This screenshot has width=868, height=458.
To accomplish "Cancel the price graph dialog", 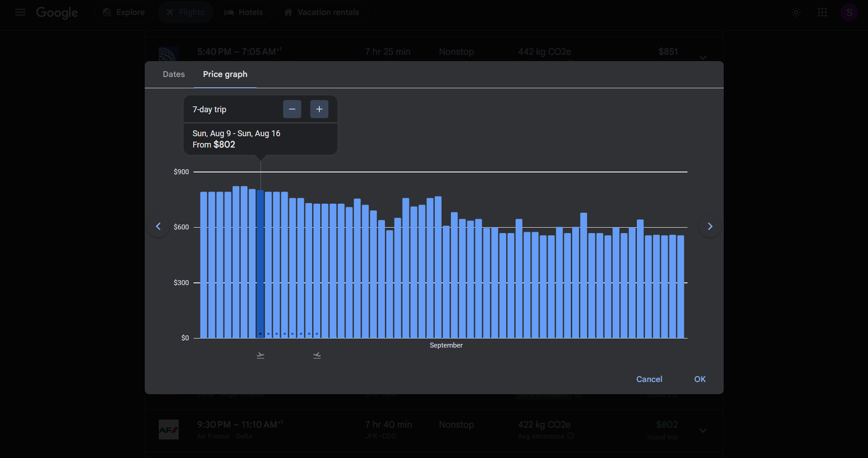I will [x=649, y=379].
